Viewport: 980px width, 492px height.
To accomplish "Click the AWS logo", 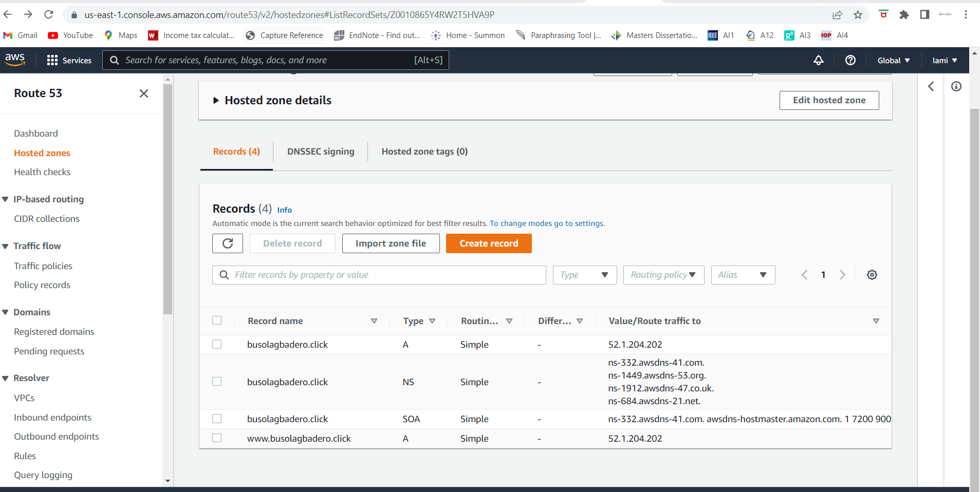I will (x=15, y=60).
